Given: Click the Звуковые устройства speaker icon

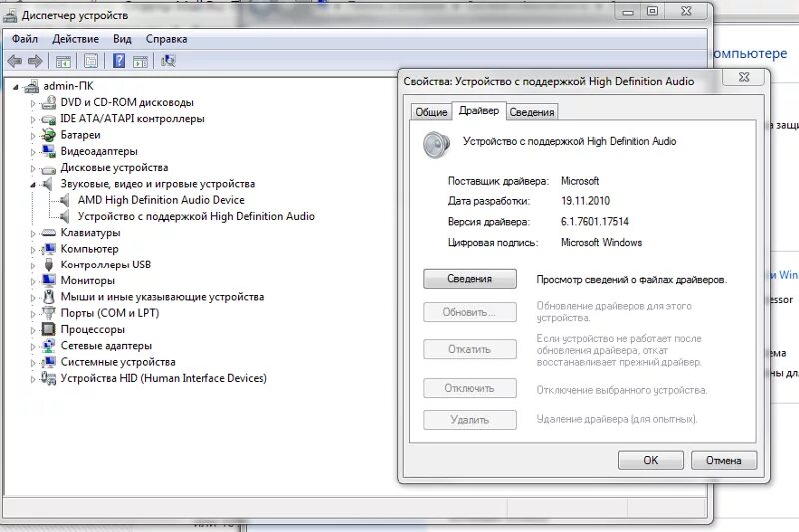Looking at the screenshot, I should 47,184.
